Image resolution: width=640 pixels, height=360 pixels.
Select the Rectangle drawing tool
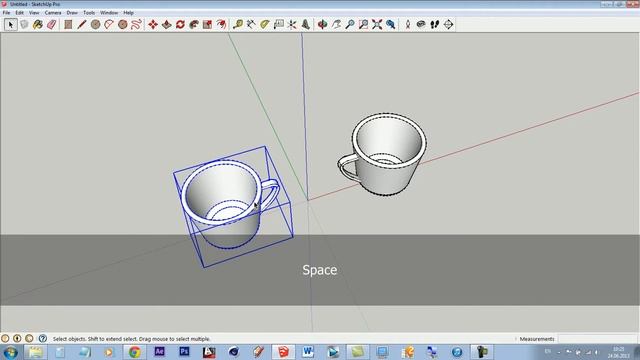68,24
